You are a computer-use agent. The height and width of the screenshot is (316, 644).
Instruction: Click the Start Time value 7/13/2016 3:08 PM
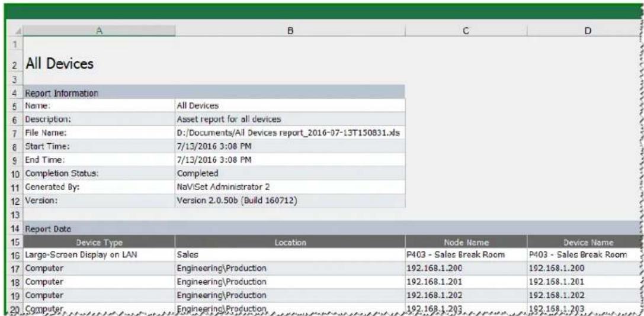[290, 146]
